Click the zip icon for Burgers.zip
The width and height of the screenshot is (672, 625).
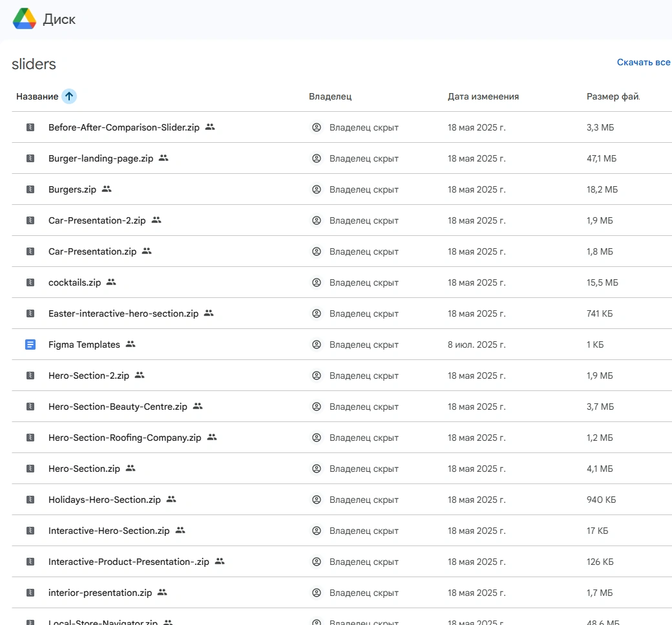[30, 189]
